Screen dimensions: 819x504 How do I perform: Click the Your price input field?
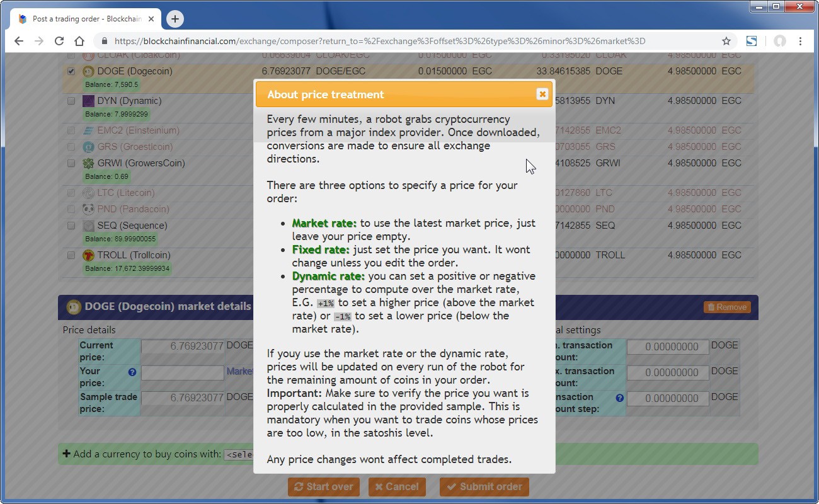[183, 372]
